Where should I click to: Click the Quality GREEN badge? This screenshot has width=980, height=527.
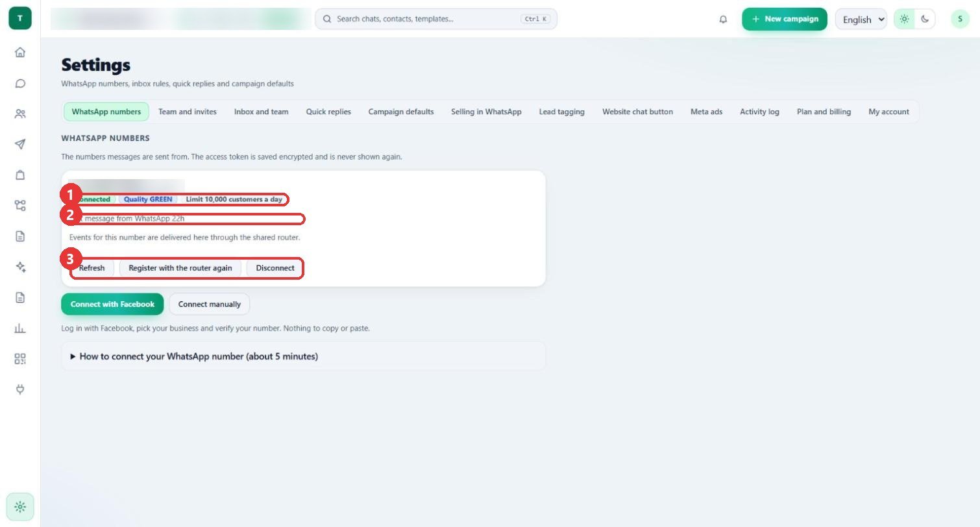[x=148, y=199]
